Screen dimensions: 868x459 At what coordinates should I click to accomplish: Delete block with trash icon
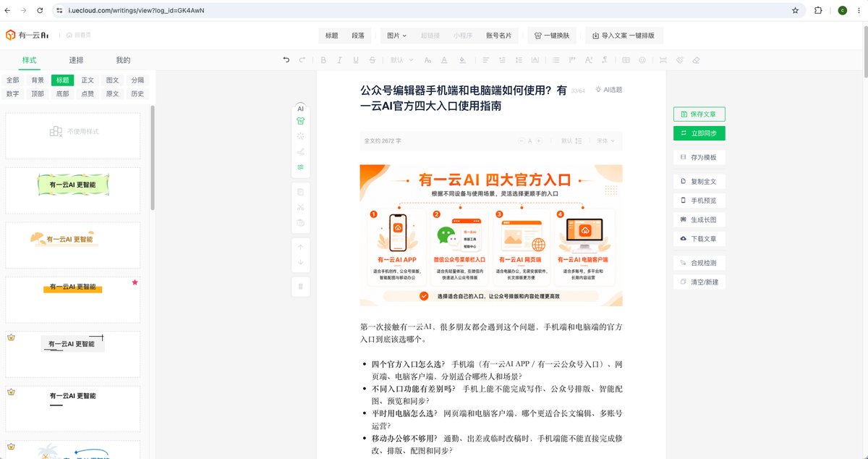301,287
